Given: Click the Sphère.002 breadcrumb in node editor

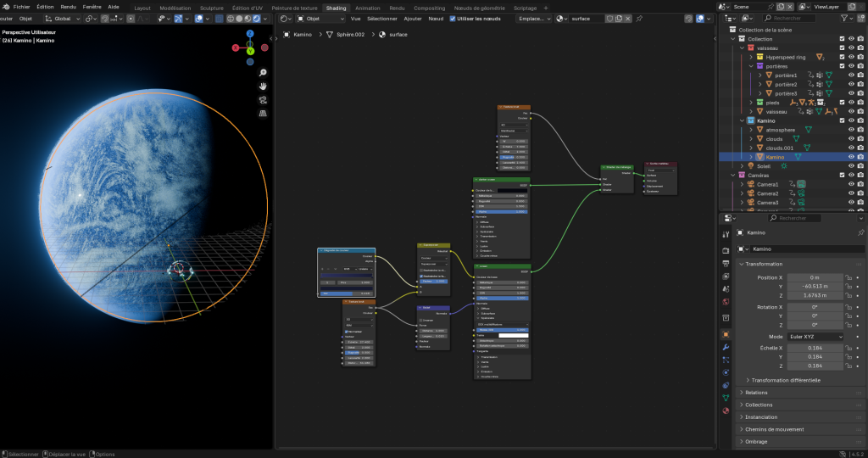Looking at the screenshot, I should [x=350, y=34].
